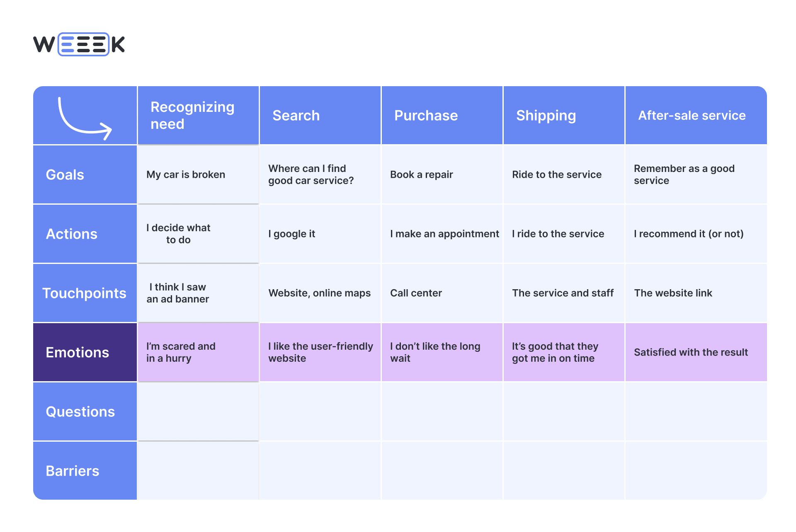Open the Purchase stage header
796x532 pixels.
[426, 116]
